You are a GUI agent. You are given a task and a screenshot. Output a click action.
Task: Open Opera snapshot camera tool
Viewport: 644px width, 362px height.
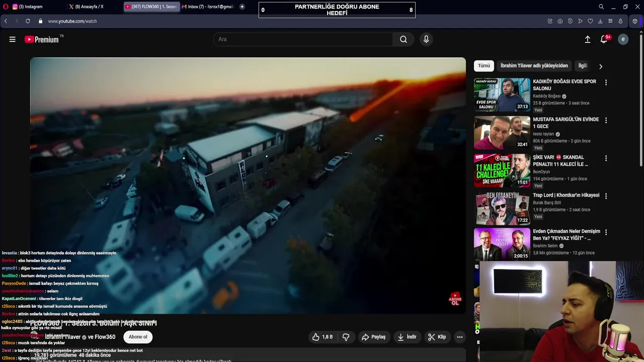click(x=560, y=21)
